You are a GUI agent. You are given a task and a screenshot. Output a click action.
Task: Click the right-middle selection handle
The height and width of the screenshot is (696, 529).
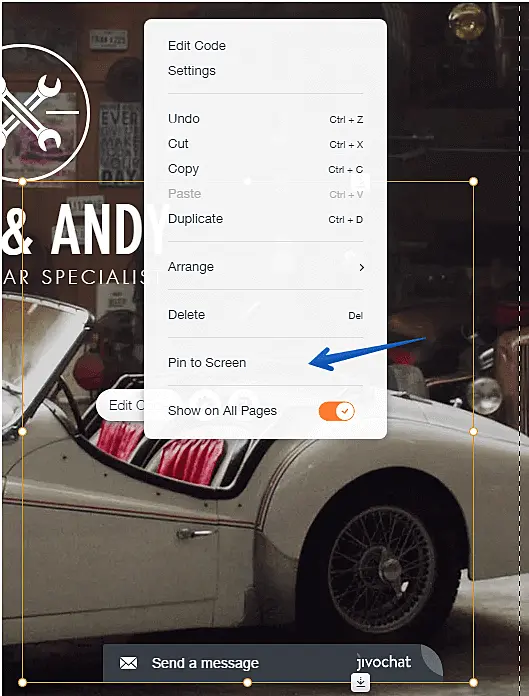coord(474,431)
